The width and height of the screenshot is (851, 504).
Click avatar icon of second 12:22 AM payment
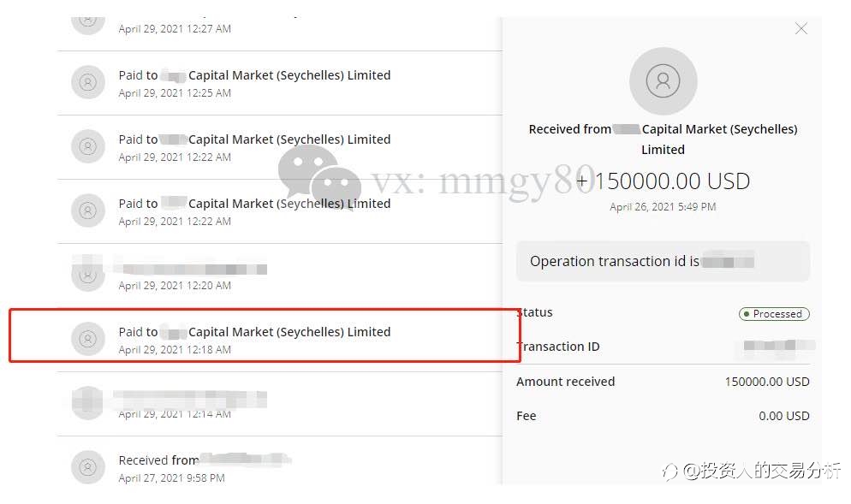pos(88,210)
